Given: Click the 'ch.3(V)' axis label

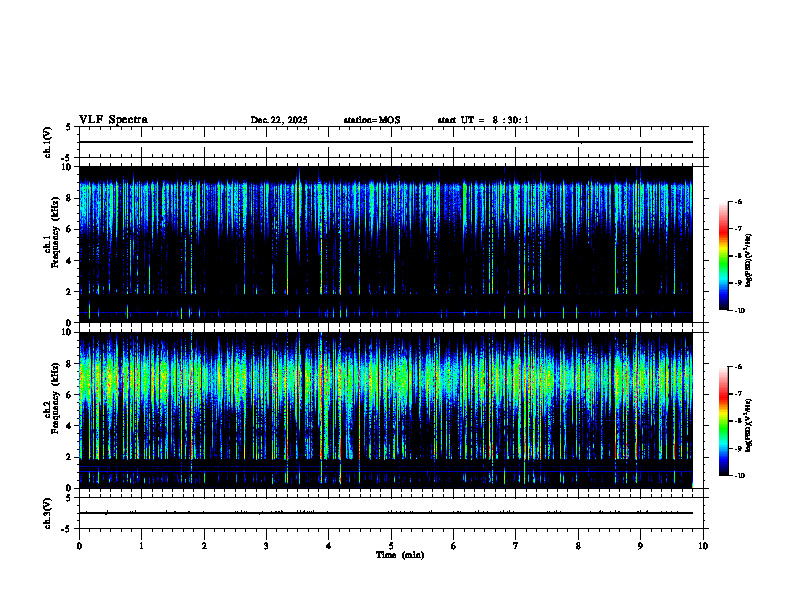Looking at the screenshot, I should (x=47, y=513).
